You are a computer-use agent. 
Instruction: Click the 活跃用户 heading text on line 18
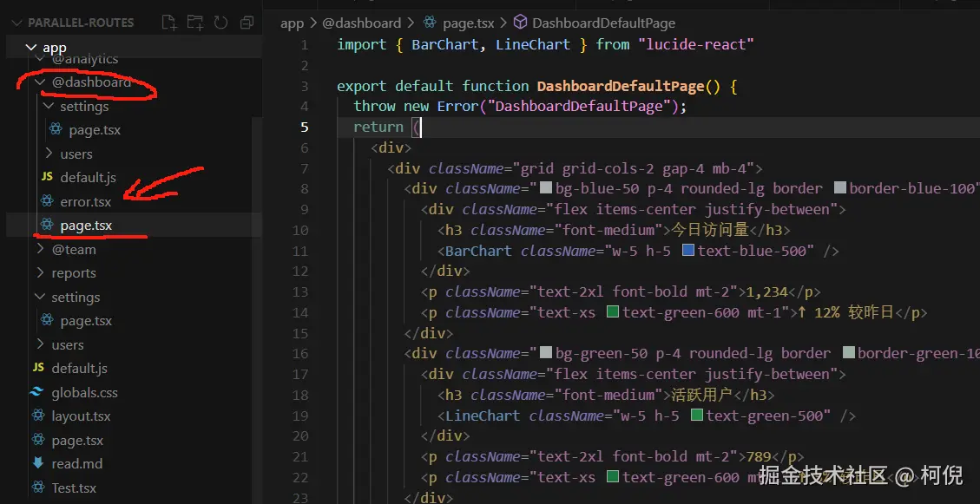click(701, 395)
